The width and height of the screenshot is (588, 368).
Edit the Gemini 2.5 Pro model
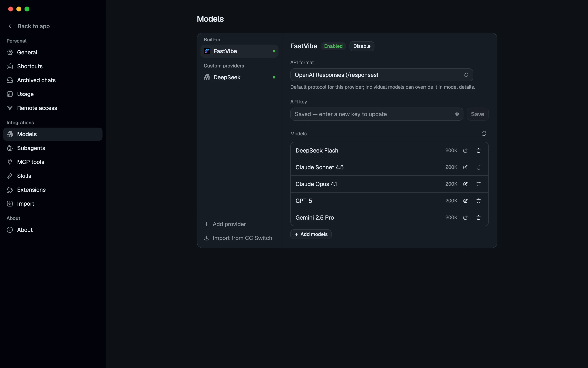pyautogui.click(x=465, y=218)
